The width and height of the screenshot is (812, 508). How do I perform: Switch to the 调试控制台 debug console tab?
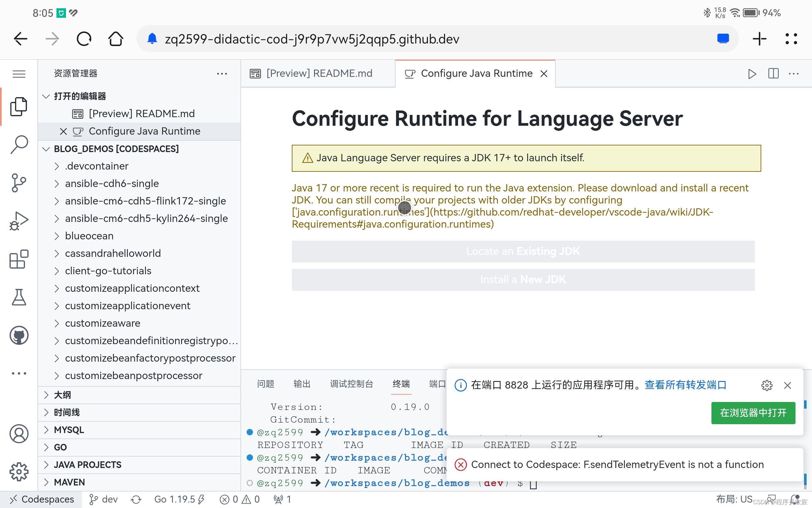tap(351, 384)
